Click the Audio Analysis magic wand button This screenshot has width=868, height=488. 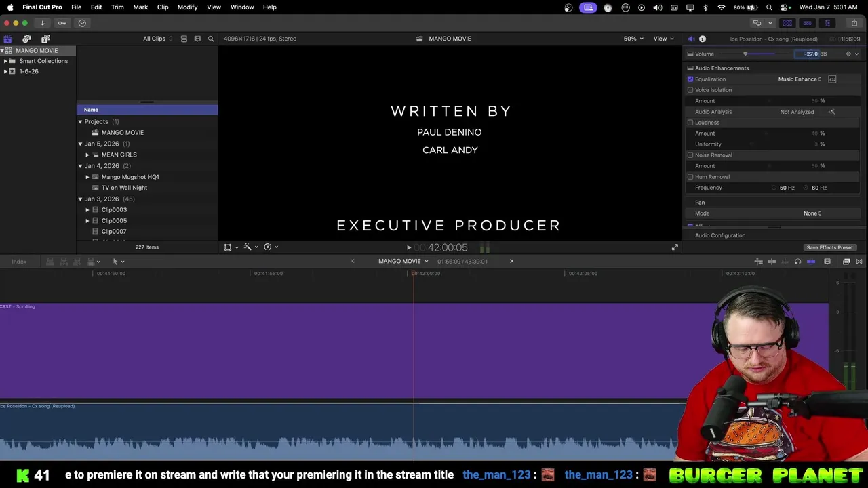pyautogui.click(x=832, y=112)
